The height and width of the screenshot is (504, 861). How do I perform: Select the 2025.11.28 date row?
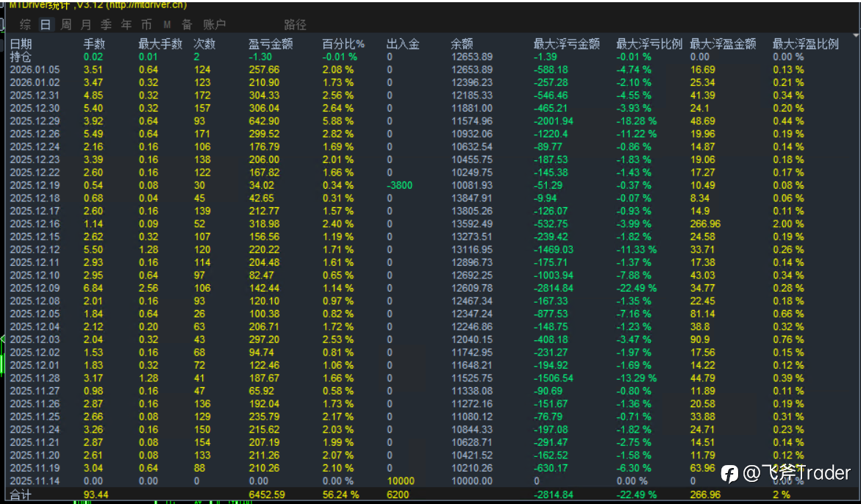click(35, 378)
